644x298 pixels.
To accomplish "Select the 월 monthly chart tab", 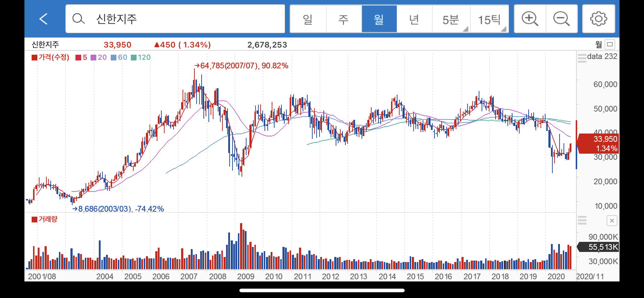I will (379, 19).
